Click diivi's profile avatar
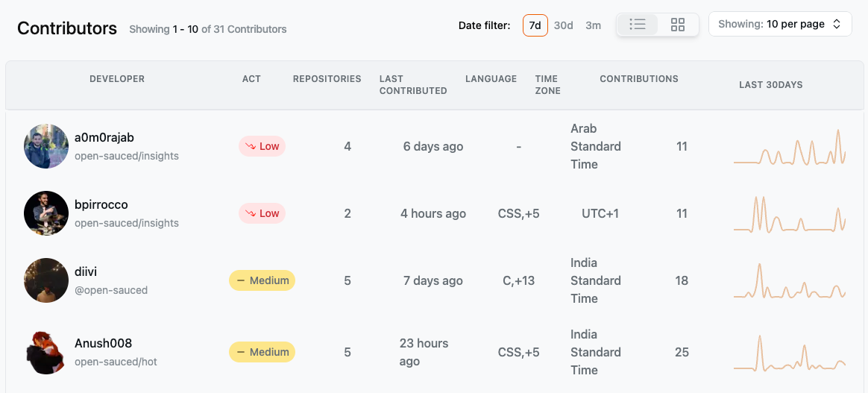This screenshot has width=868, height=393. click(46, 280)
